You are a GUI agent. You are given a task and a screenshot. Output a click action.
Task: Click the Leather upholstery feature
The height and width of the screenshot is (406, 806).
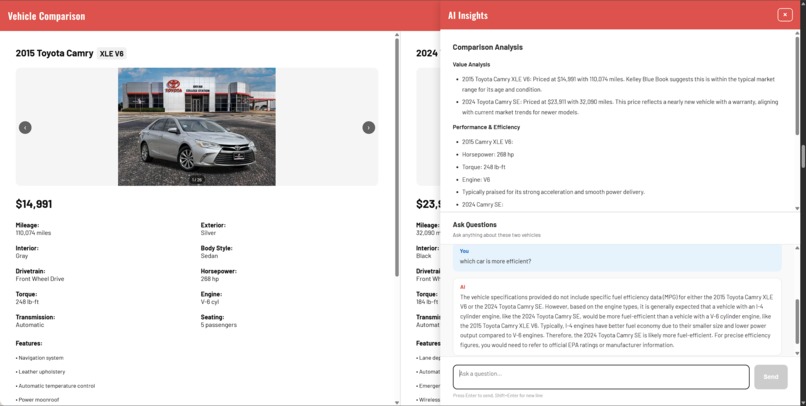(40, 372)
